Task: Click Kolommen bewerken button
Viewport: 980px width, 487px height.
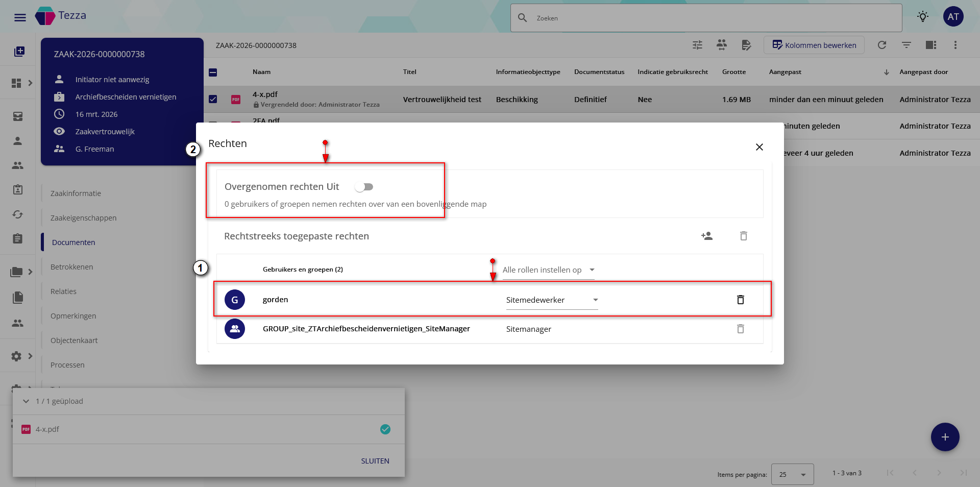Action: click(814, 45)
